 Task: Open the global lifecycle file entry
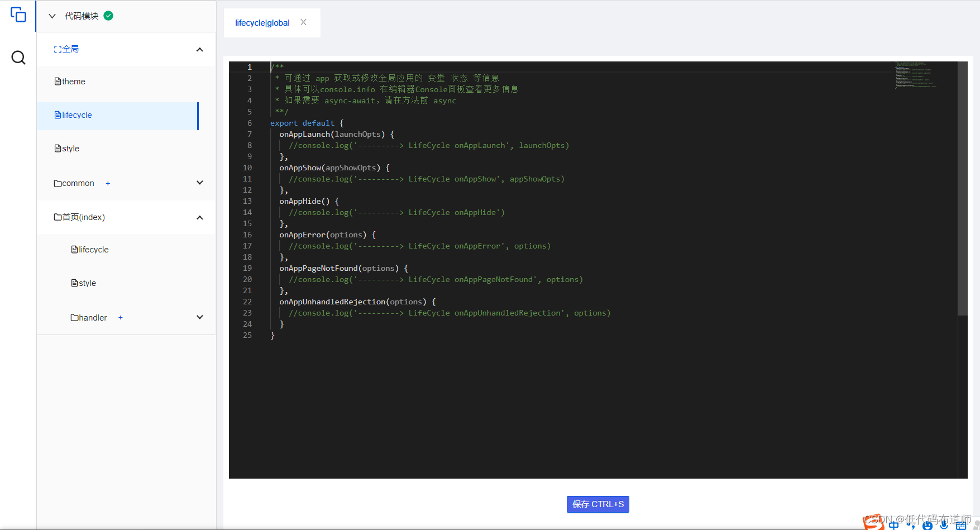click(x=117, y=116)
